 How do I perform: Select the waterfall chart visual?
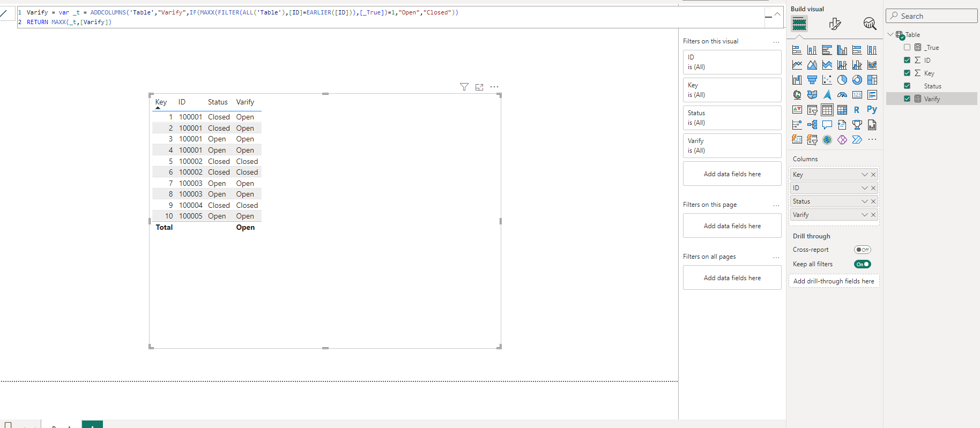click(797, 80)
